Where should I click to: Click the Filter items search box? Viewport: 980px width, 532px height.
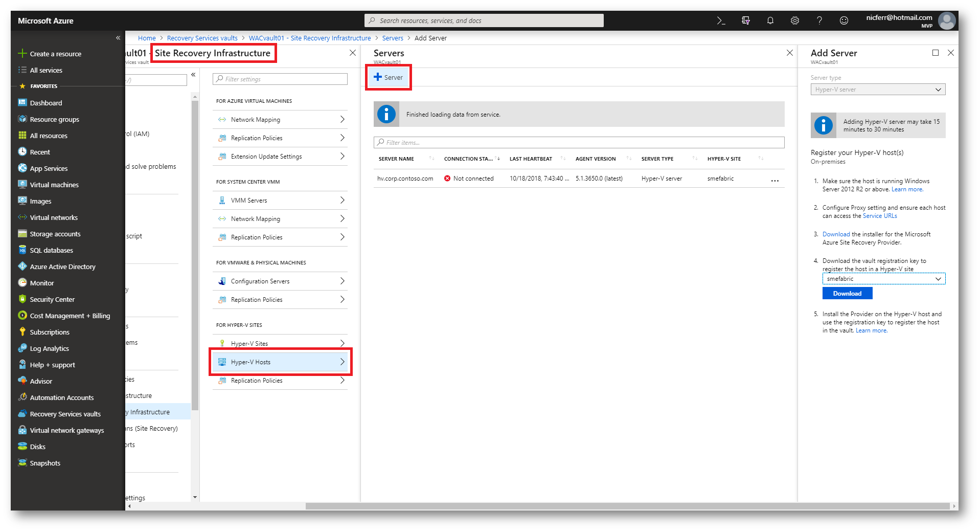579,143
